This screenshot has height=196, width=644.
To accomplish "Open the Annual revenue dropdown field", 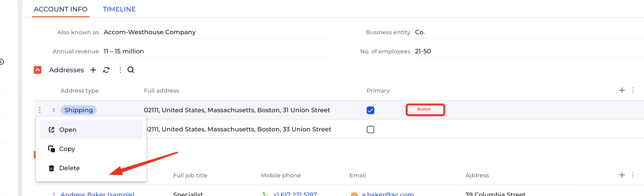I will click(x=218, y=51).
